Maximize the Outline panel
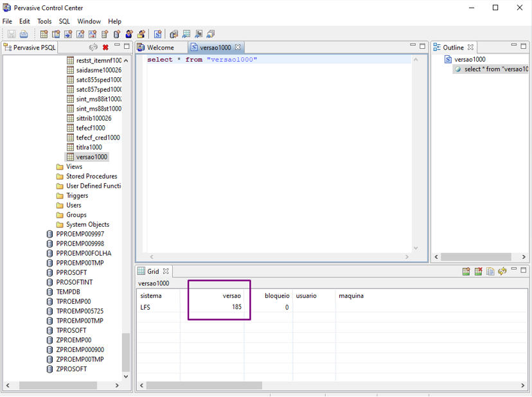This screenshot has width=532, height=397. pos(524,46)
